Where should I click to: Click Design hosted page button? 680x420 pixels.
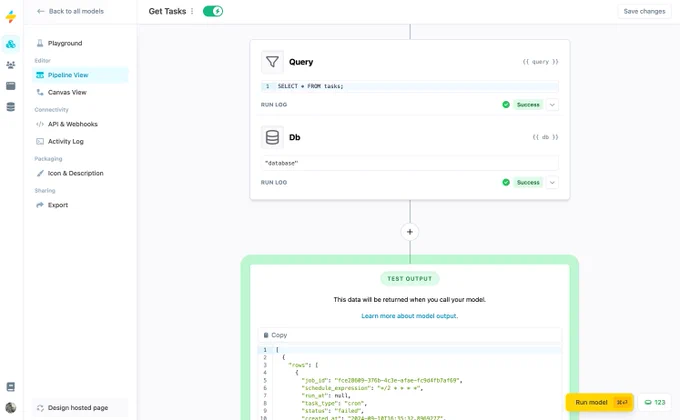(x=80, y=408)
